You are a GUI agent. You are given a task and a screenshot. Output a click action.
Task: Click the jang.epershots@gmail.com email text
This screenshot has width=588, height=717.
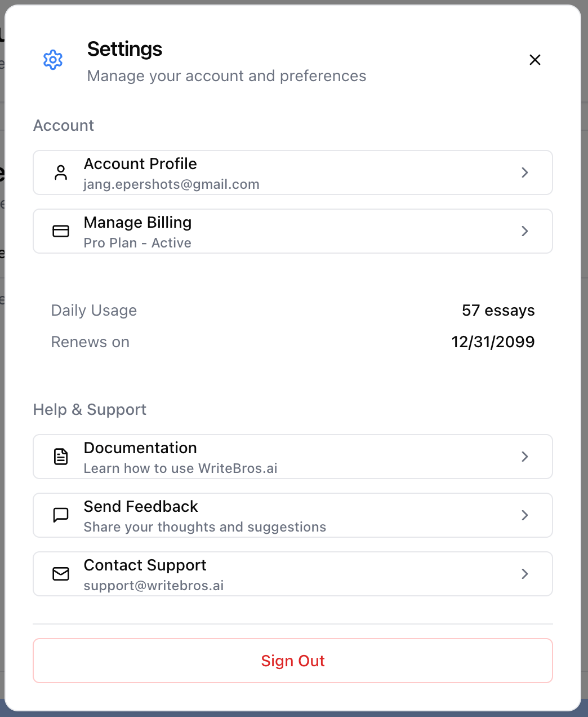tap(171, 184)
